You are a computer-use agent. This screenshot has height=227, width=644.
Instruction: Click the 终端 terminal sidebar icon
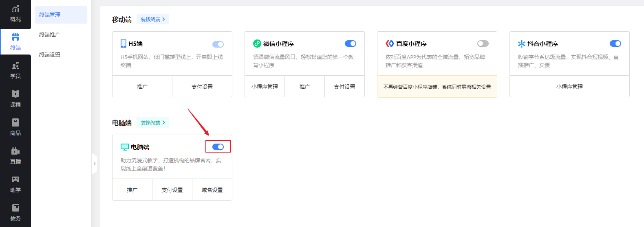click(15, 42)
